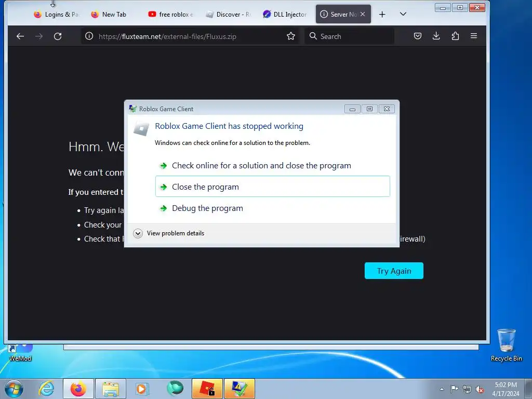Open the Firefox extensions puzzle icon
The width and height of the screenshot is (532, 399).
[455, 36]
